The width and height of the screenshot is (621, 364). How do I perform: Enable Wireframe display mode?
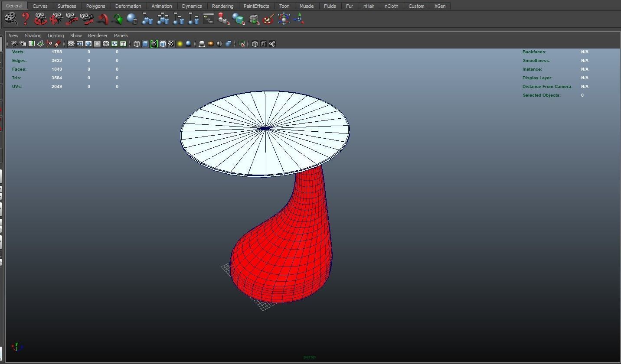coord(137,44)
